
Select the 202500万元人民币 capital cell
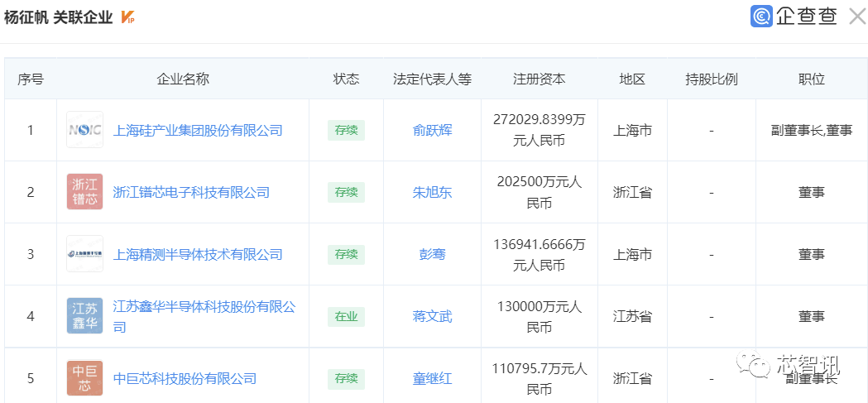point(540,192)
